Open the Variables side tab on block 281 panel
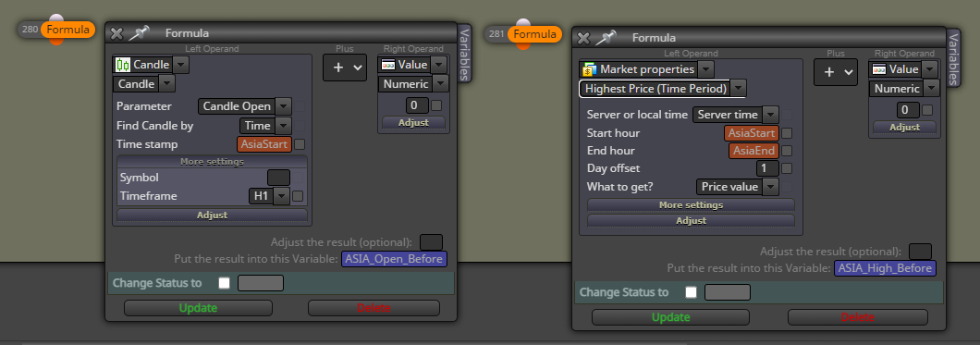Image resolution: width=980 pixels, height=345 pixels. [953, 57]
